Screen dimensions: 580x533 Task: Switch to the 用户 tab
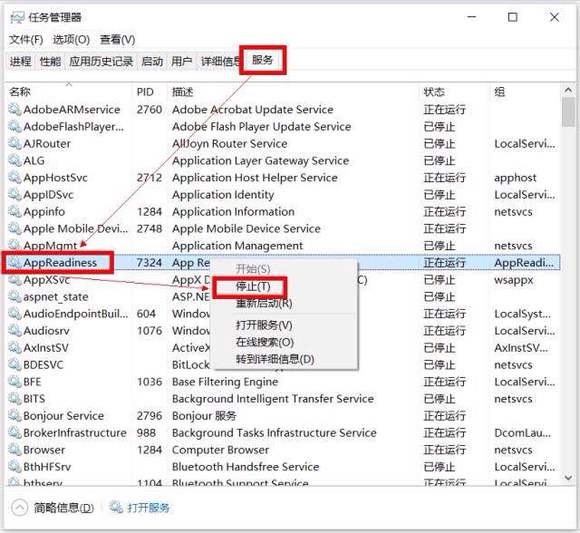pyautogui.click(x=182, y=61)
